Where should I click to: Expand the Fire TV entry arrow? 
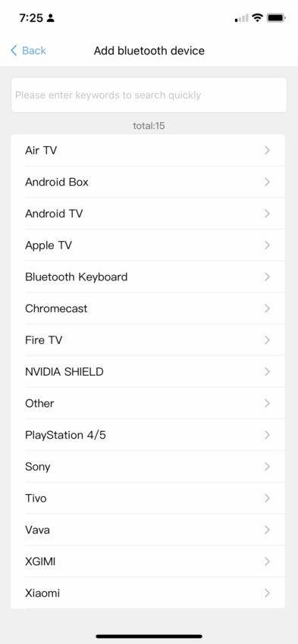click(267, 340)
